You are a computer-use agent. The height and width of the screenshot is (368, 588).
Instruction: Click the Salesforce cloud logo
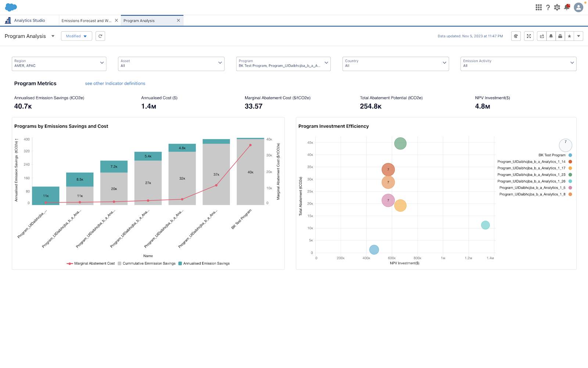pos(11,7)
